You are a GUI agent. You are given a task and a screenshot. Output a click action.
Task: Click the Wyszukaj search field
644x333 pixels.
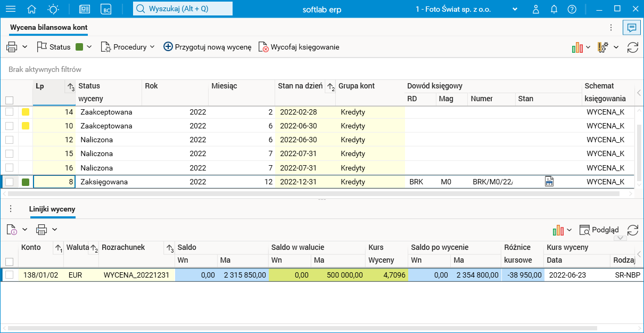pyautogui.click(x=183, y=9)
